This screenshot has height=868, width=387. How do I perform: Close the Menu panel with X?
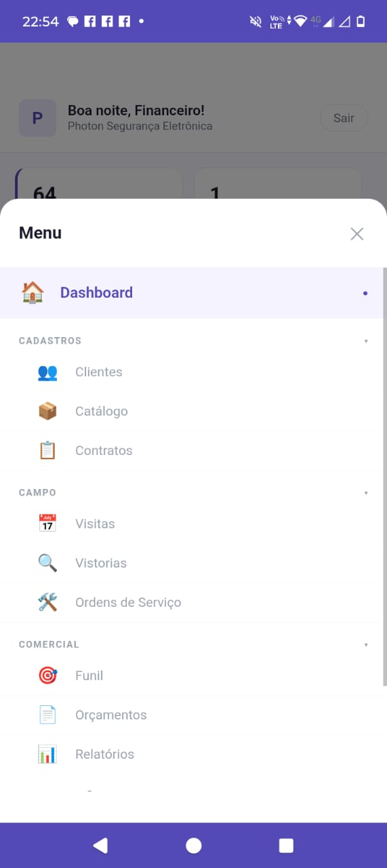pos(357,234)
